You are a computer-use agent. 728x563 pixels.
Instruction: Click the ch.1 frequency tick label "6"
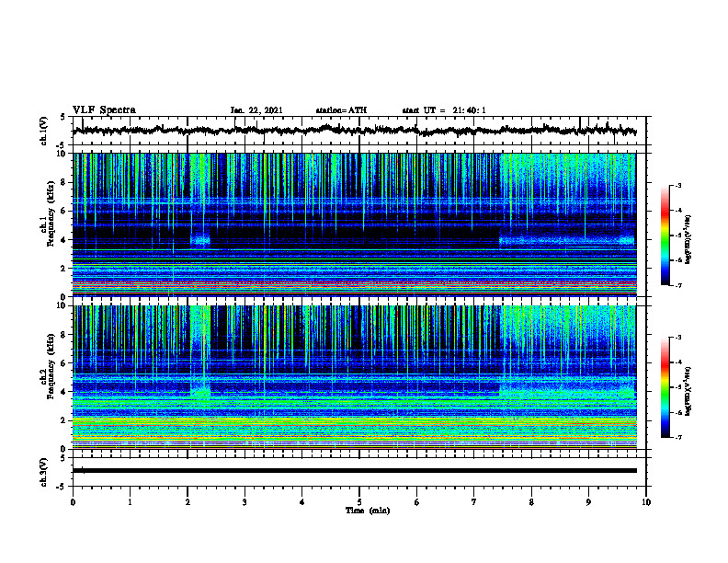point(64,211)
